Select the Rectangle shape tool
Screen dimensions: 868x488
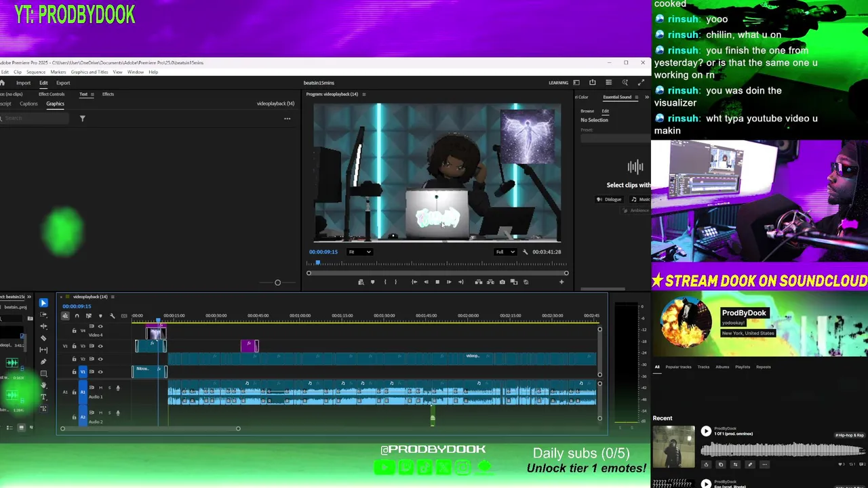[43, 373]
